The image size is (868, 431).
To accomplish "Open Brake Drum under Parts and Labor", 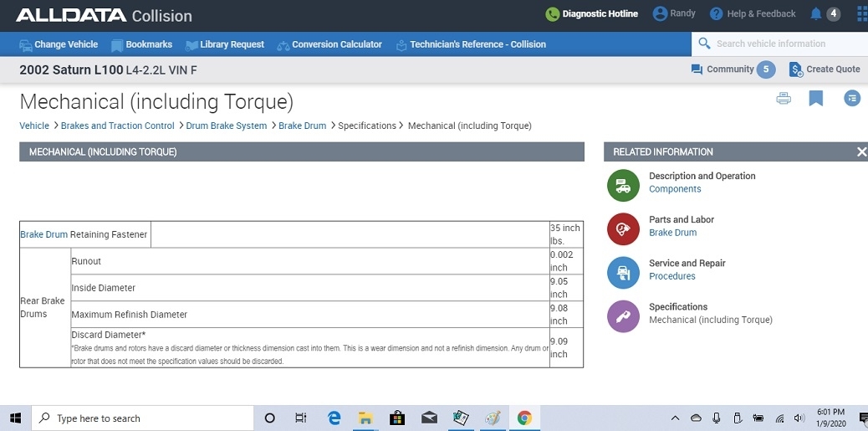I will pos(672,233).
